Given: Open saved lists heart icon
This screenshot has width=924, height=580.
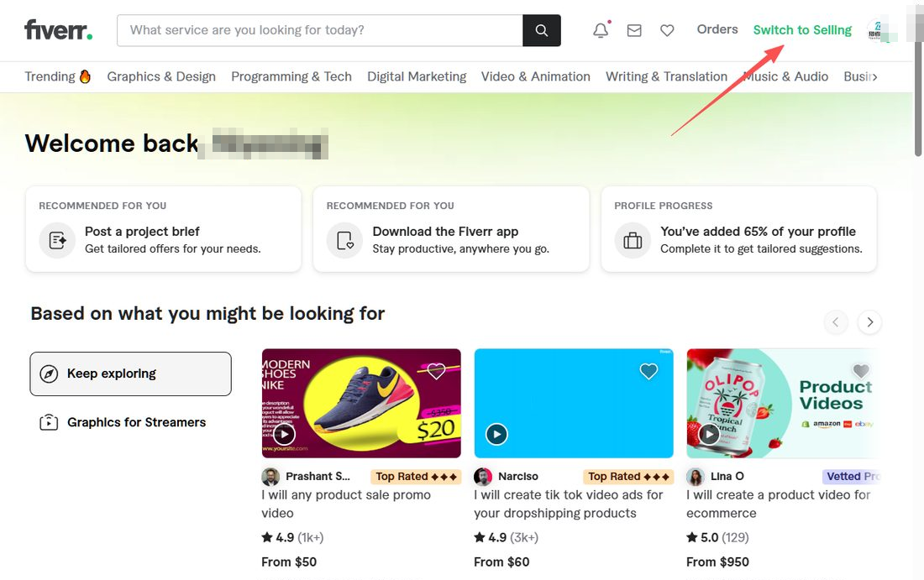Looking at the screenshot, I should click(667, 30).
